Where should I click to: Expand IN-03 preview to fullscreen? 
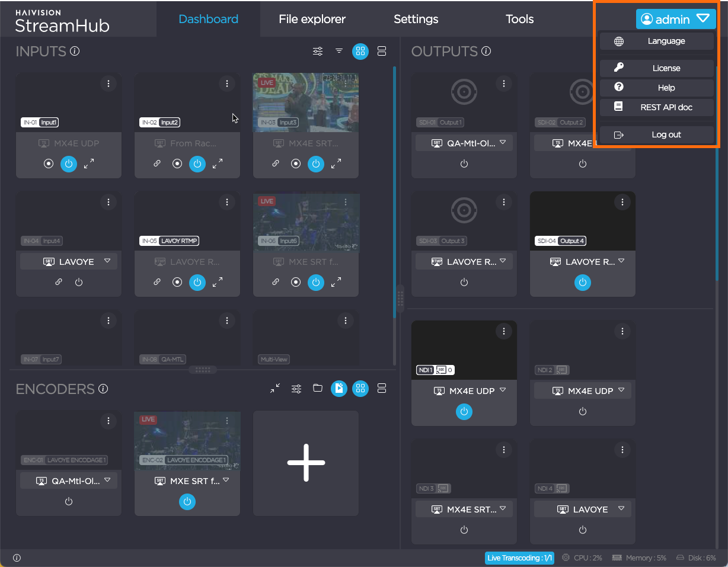pyautogui.click(x=336, y=164)
